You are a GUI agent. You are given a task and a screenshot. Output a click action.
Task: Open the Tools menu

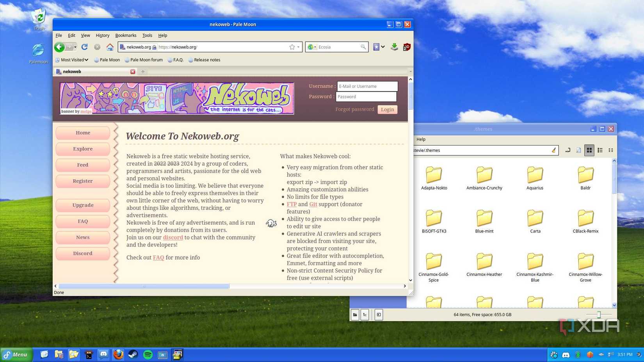(147, 35)
